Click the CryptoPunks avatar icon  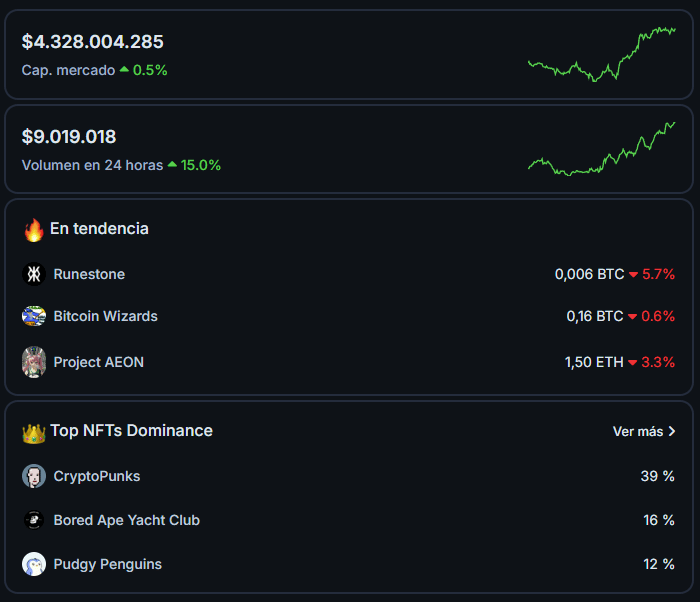pyautogui.click(x=34, y=476)
